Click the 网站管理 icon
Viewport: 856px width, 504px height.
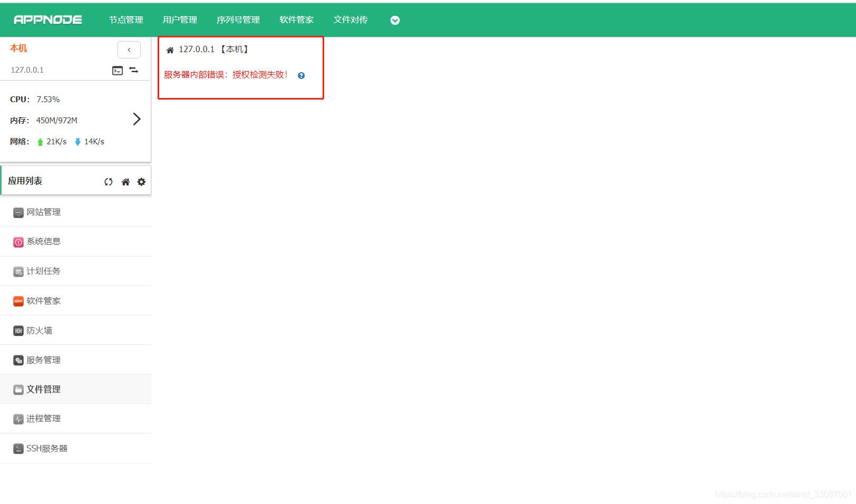[18, 213]
